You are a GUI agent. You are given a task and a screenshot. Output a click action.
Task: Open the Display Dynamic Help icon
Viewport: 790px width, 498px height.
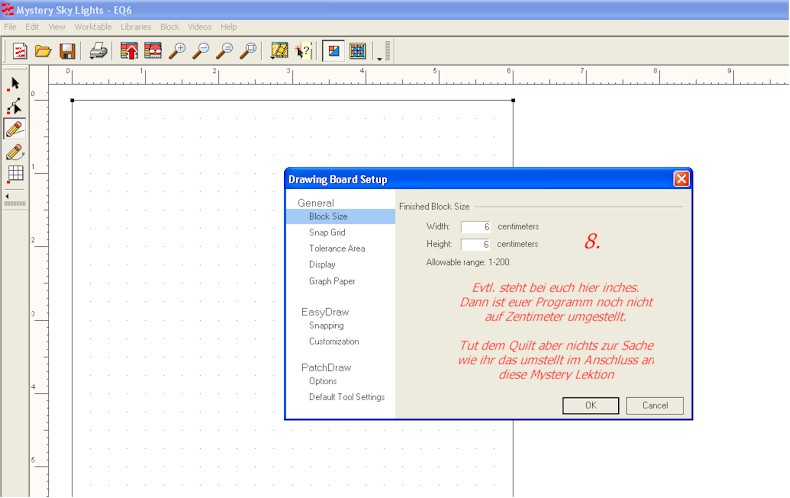point(279,51)
